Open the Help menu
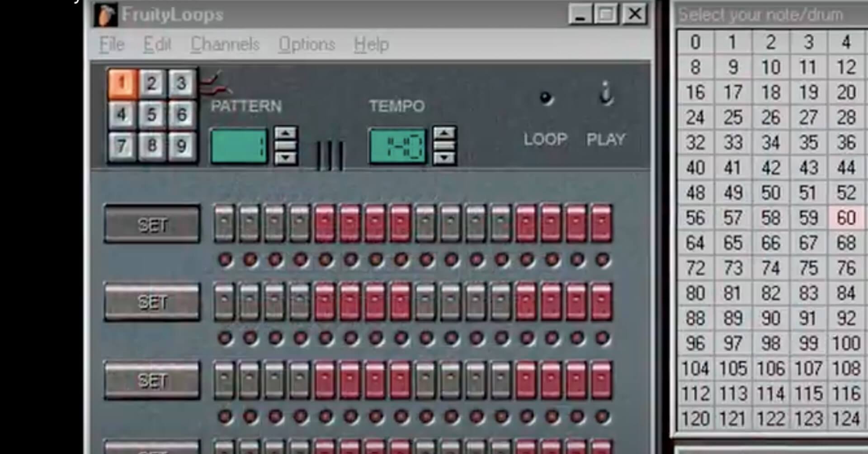The height and width of the screenshot is (454, 868). coord(371,44)
